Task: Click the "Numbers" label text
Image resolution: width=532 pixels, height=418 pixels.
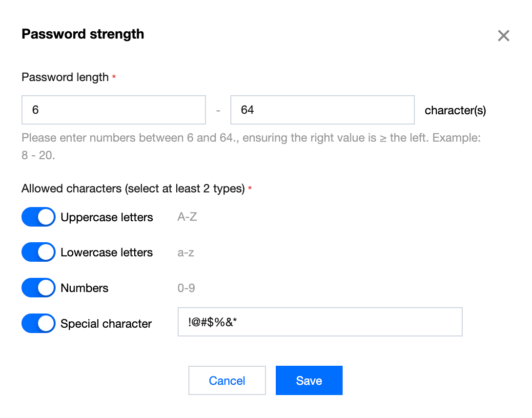Action: 84,288
